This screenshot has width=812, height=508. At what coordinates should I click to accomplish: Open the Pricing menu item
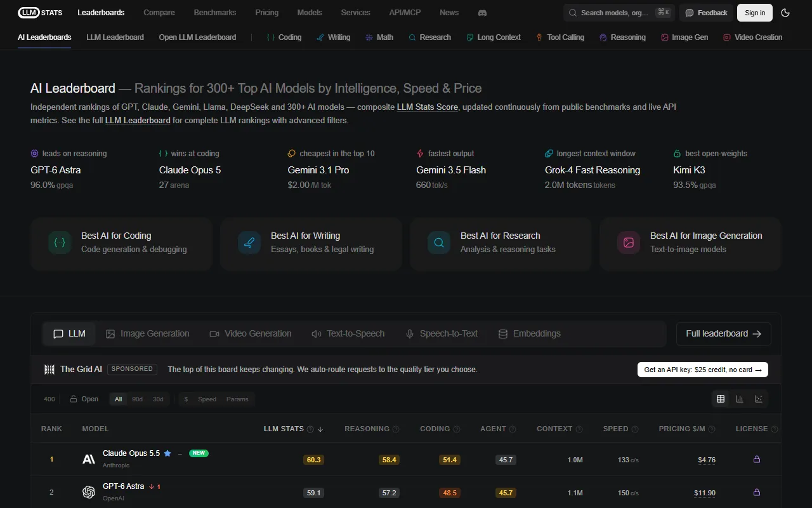pyautogui.click(x=266, y=12)
